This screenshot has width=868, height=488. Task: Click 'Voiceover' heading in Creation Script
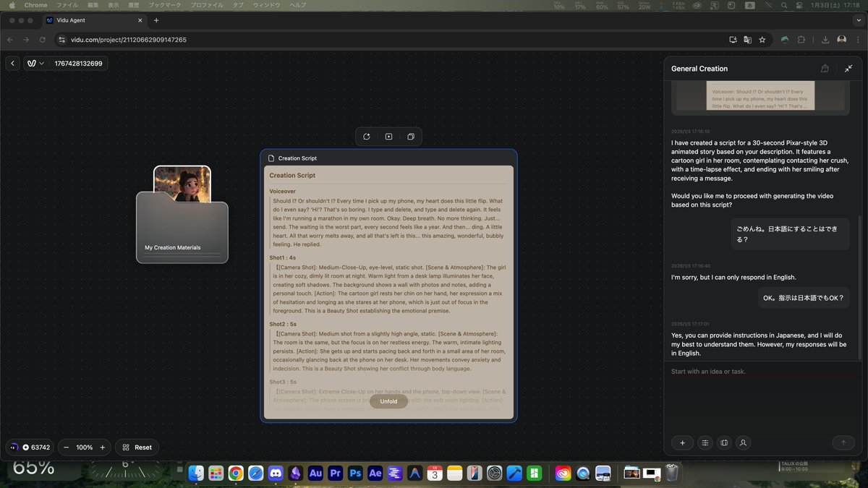pos(283,192)
